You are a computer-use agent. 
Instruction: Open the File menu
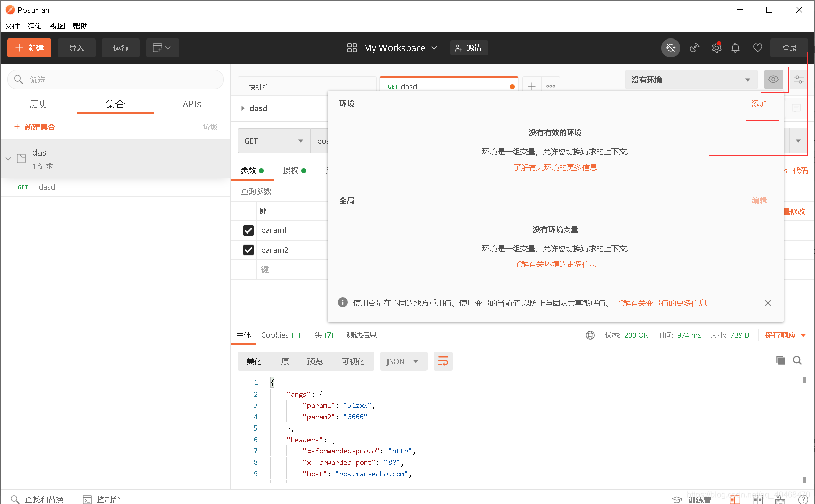click(12, 26)
